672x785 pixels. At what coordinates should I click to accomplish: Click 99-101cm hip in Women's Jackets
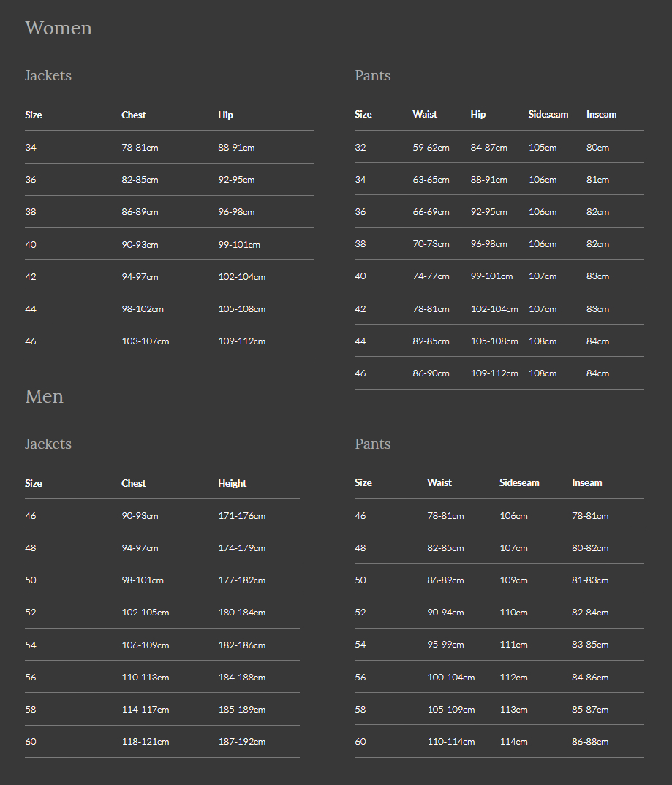[239, 245]
